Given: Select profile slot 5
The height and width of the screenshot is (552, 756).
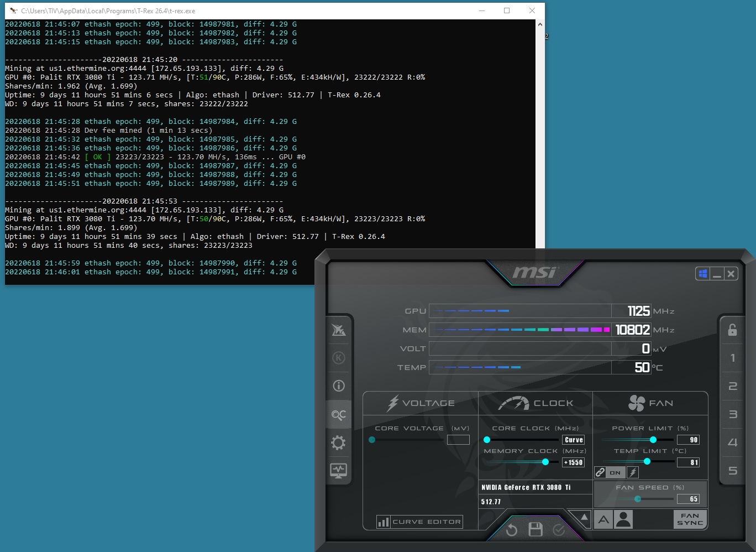Looking at the screenshot, I should click(x=733, y=471).
